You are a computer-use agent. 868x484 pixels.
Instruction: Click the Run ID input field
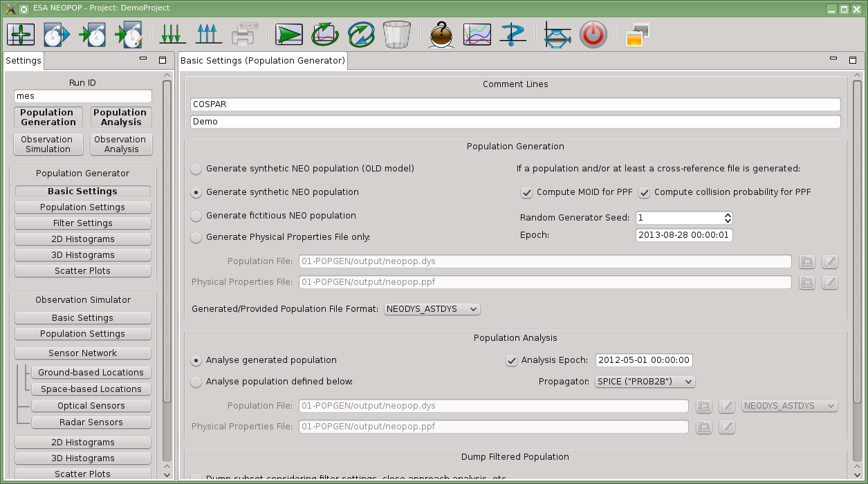[83, 97]
